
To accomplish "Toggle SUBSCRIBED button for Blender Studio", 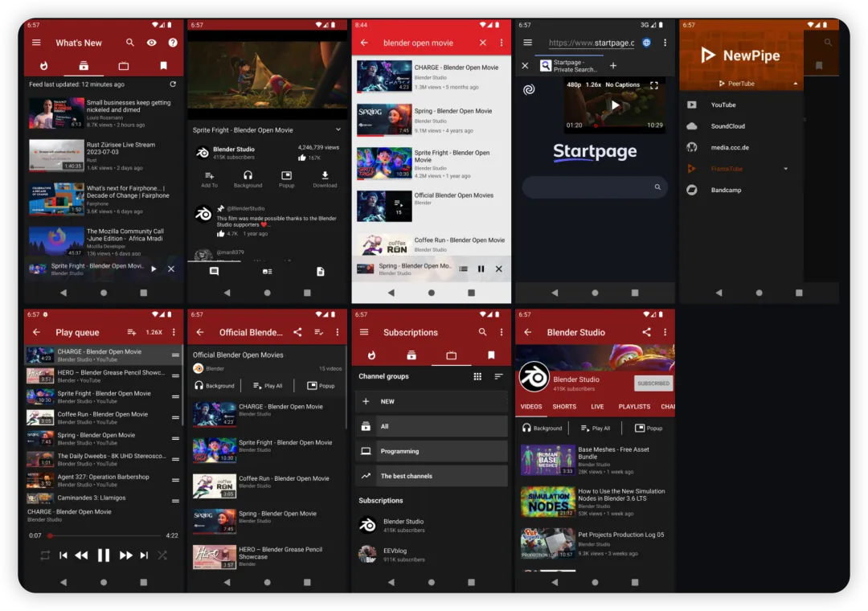I will tap(653, 383).
